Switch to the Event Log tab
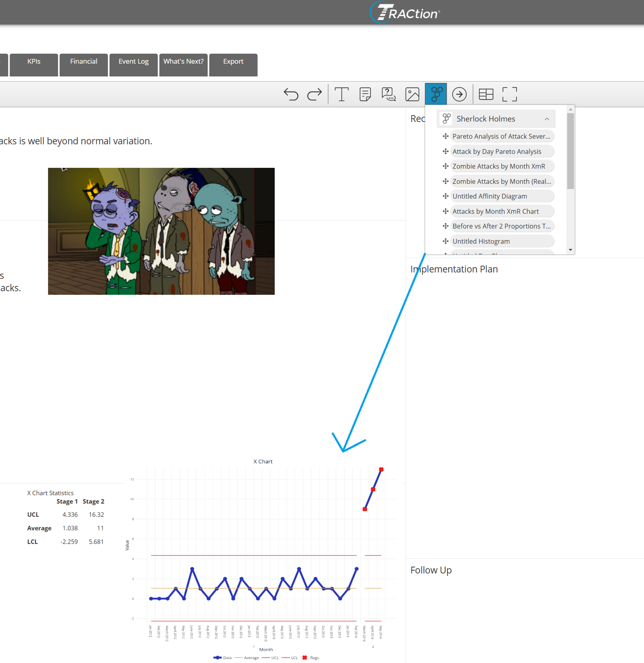Screen dimensions: 644x663 pos(134,65)
